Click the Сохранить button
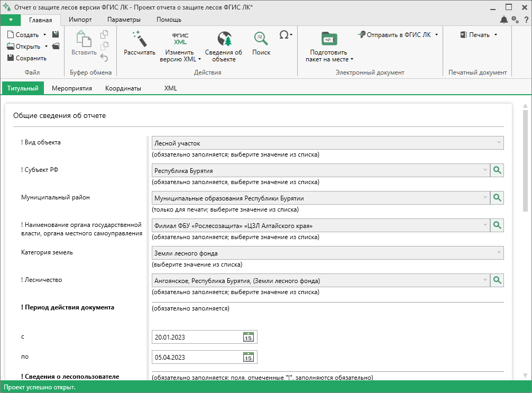 click(x=27, y=58)
